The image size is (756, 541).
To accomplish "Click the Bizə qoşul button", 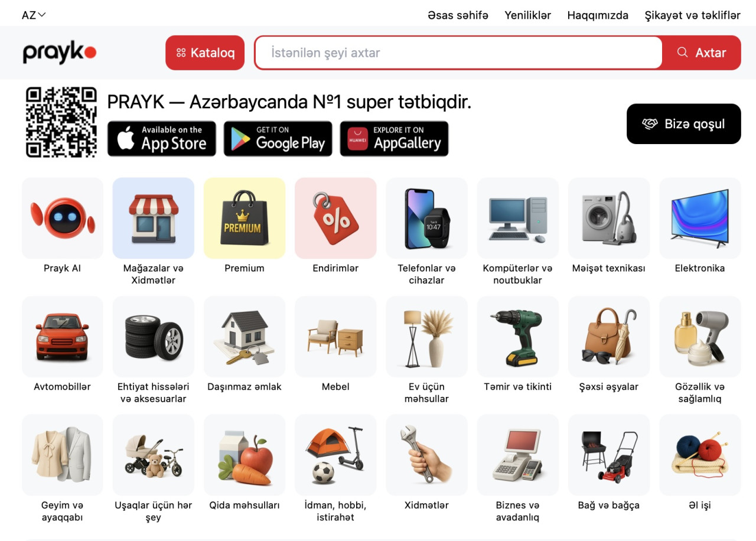I will pos(683,124).
